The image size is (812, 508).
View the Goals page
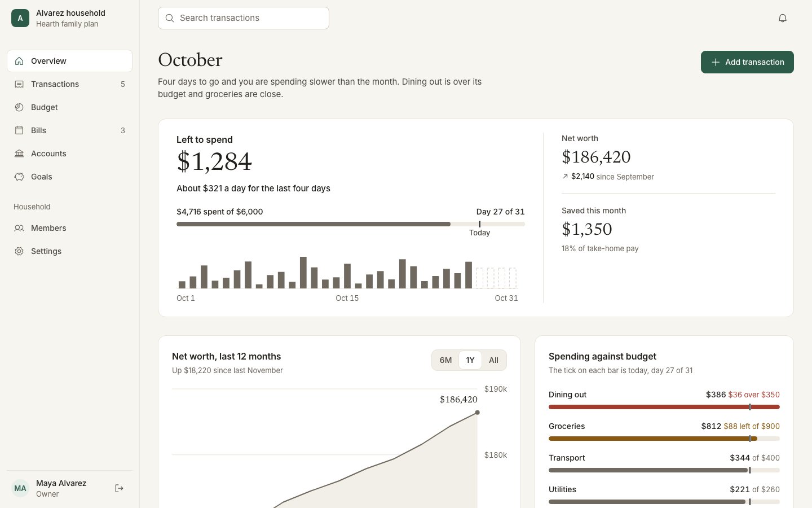tap(69, 177)
